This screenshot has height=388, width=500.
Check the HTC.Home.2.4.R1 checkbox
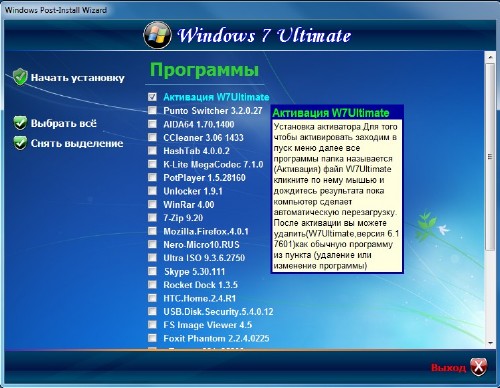coord(152,298)
